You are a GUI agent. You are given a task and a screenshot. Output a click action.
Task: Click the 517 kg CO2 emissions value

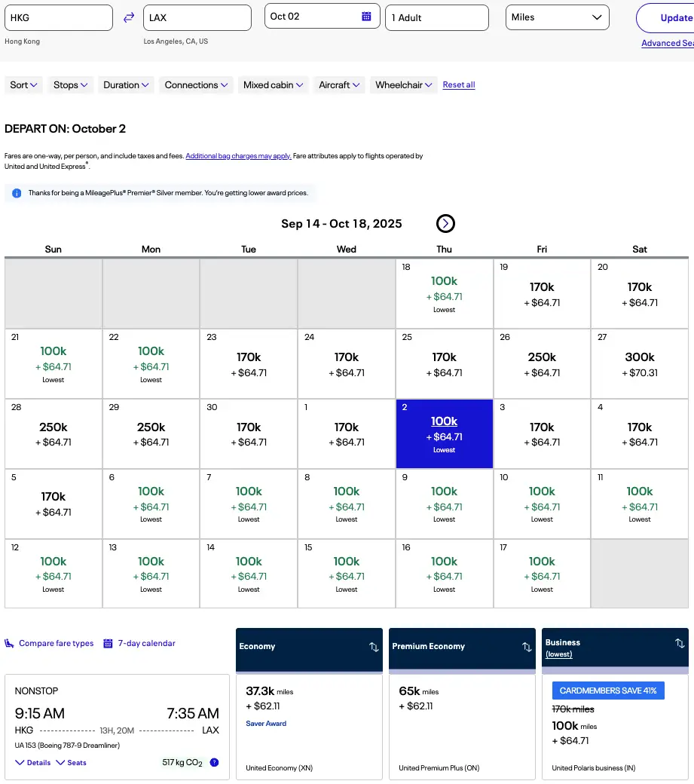coord(182,762)
